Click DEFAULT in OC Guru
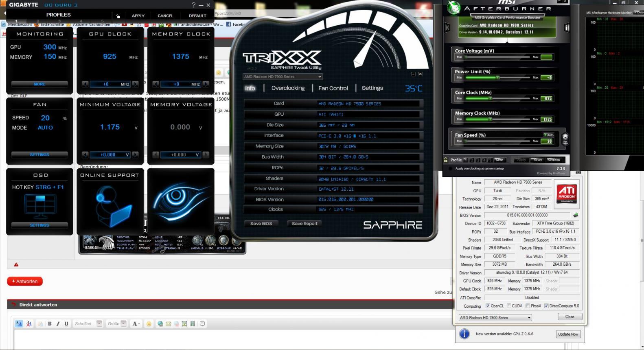Screen dimensions: 644x350 point(197,16)
